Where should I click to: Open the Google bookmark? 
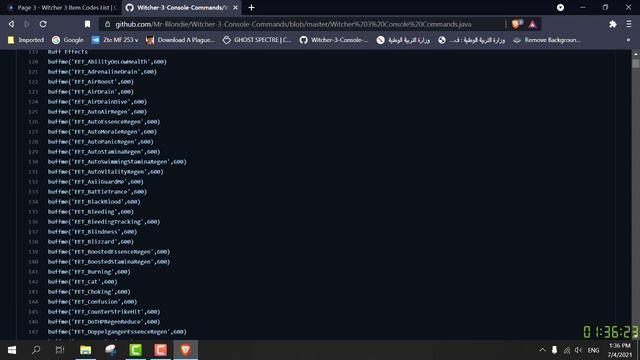pyautogui.click(x=68, y=40)
